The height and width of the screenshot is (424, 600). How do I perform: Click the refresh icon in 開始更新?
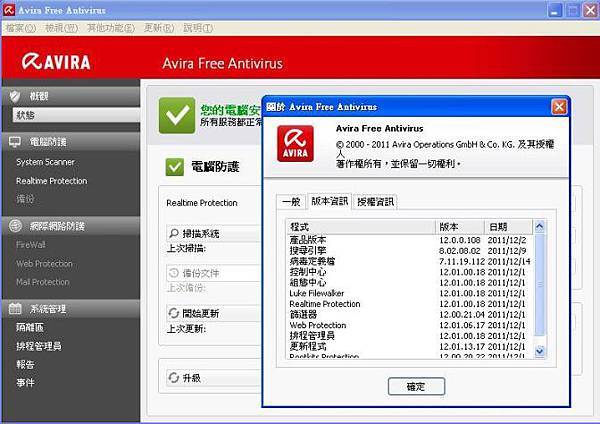(174, 313)
